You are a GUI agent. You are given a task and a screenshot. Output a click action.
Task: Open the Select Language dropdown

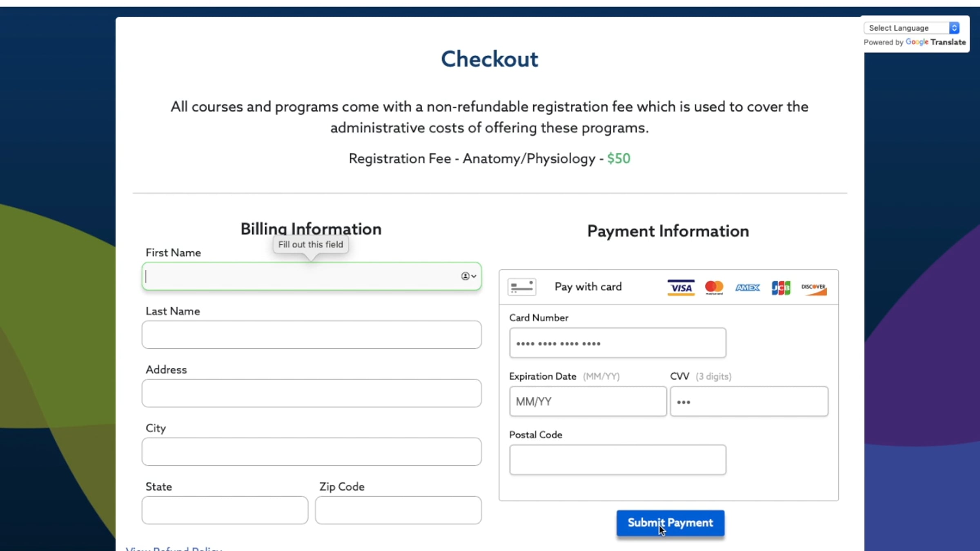[911, 28]
